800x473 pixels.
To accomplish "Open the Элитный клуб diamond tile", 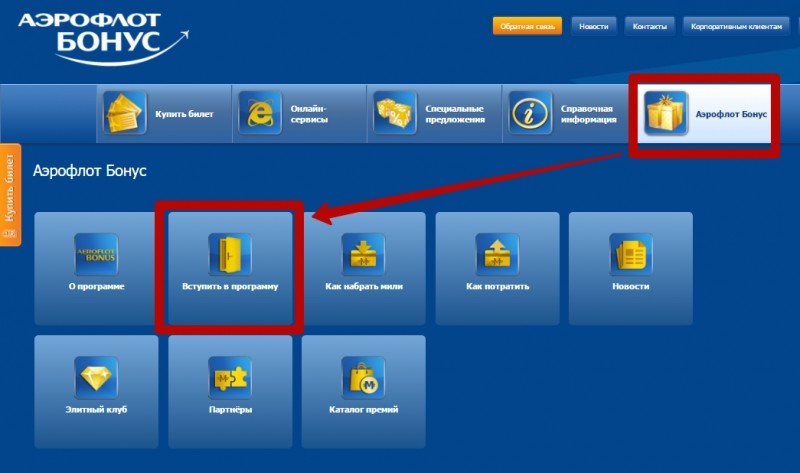I will coord(96,390).
